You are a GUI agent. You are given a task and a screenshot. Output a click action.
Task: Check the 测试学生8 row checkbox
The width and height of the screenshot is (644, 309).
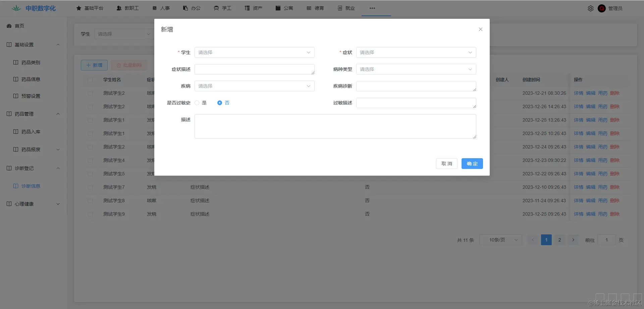pyautogui.click(x=90, y=201)
